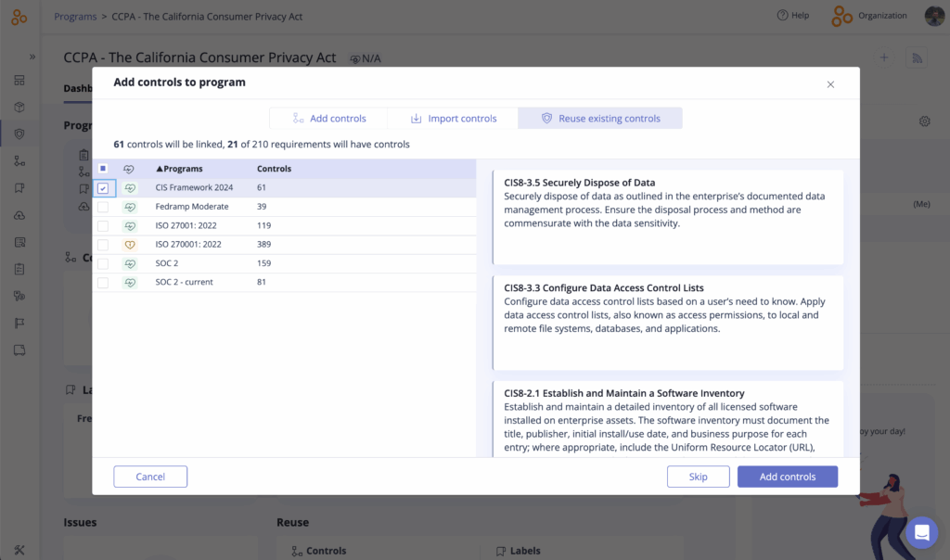The image size is (950, 560).
Task: Click the orange health icon for ISO 270001: 2022
Action: pyautogui.click(x=130, y=245)
